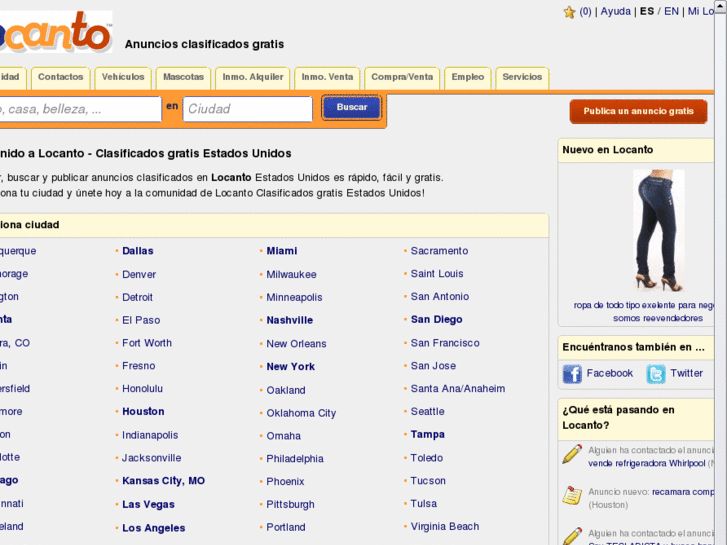Open Minneapolis city link
This screenshot has width=727, height=545.
[294, 297]
